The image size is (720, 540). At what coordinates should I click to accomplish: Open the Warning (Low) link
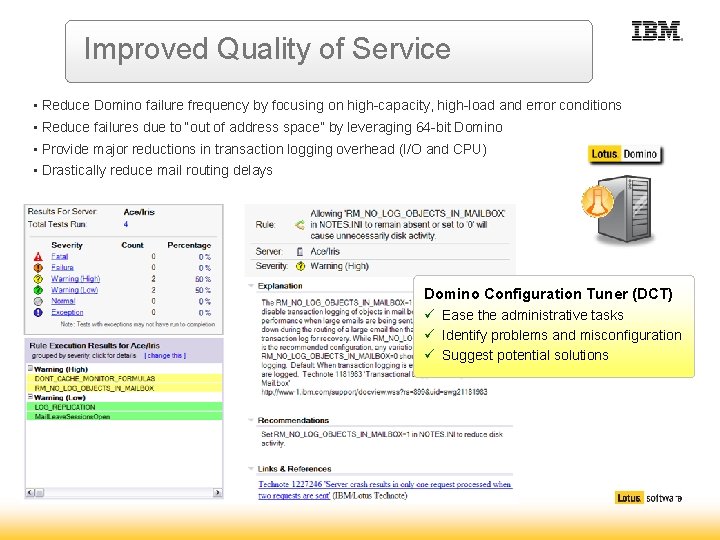click(x=74, y=290)
